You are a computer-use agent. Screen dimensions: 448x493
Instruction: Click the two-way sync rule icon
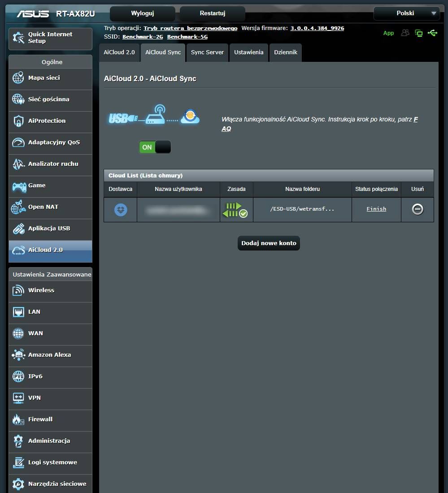coord(235,210)
